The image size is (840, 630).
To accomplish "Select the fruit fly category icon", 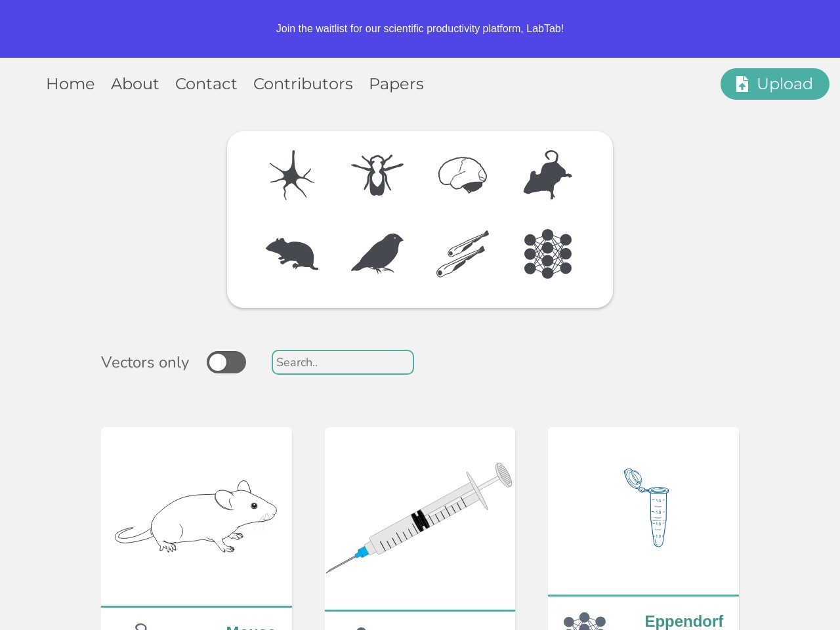I will coord(377,175).
